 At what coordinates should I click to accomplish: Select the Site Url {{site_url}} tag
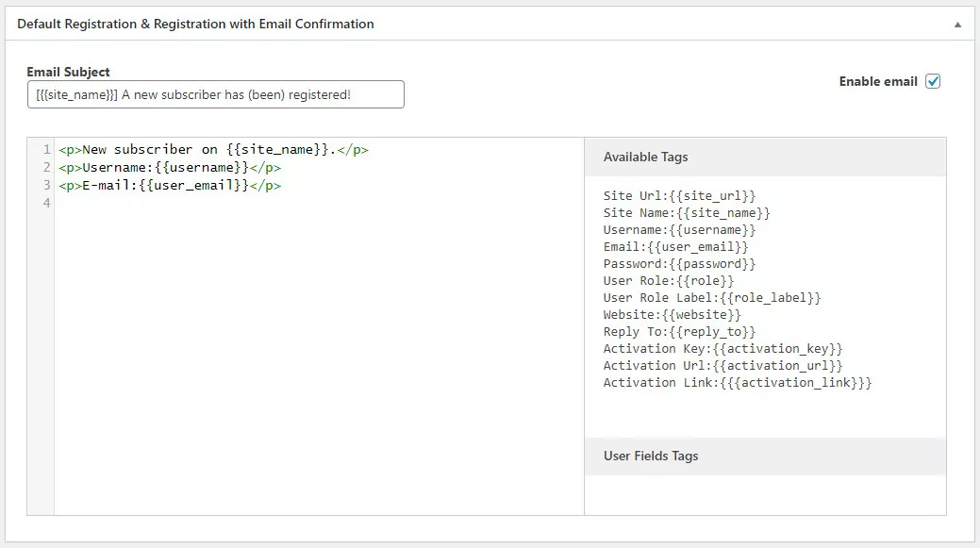tap(679, 195)
